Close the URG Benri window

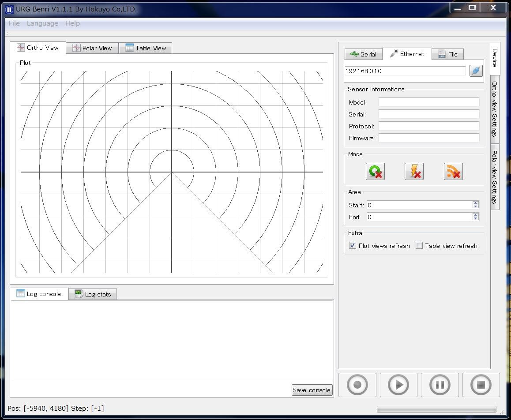point(493,8)
